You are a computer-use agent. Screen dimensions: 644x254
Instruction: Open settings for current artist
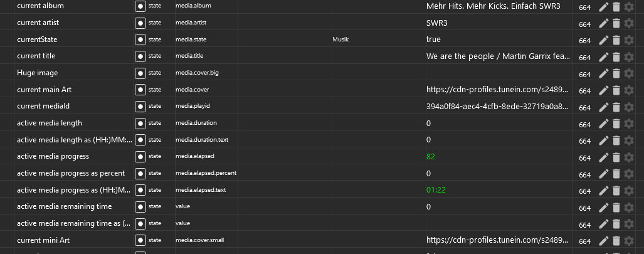629,23
